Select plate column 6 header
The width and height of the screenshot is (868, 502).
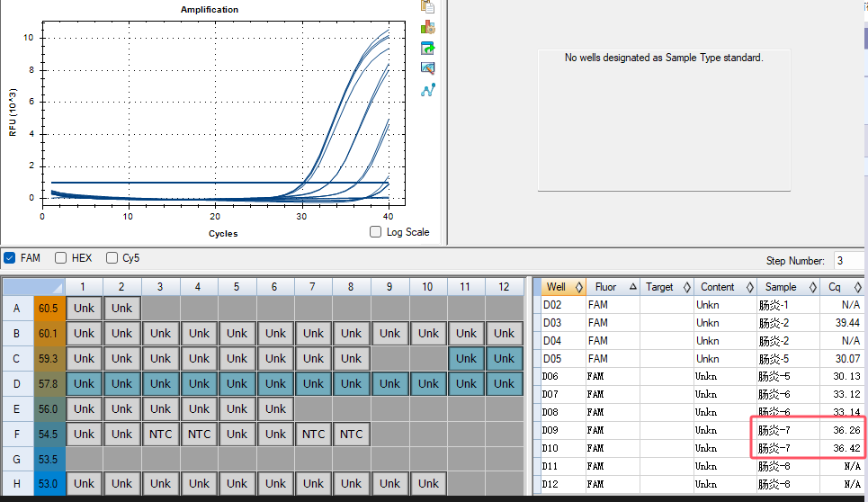(274, 287)
